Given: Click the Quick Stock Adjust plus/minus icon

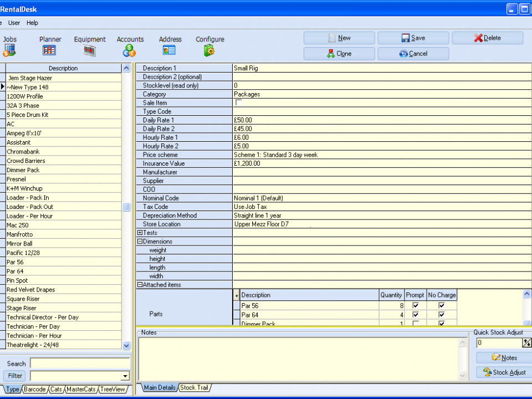Looking at the screenshot, I should 526,343.
